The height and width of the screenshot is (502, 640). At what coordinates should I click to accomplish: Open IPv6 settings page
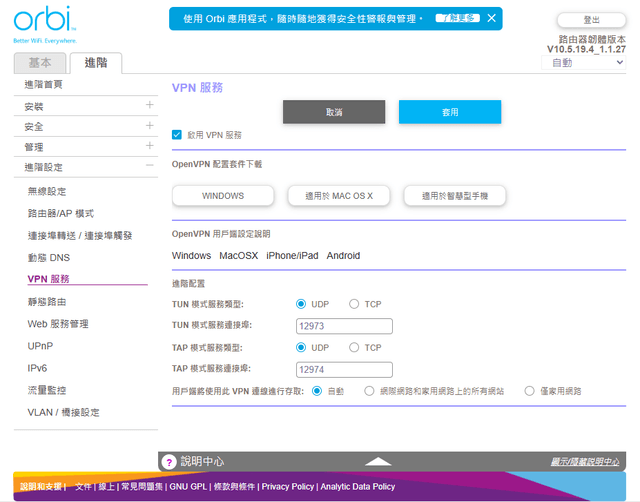[37, 368]
